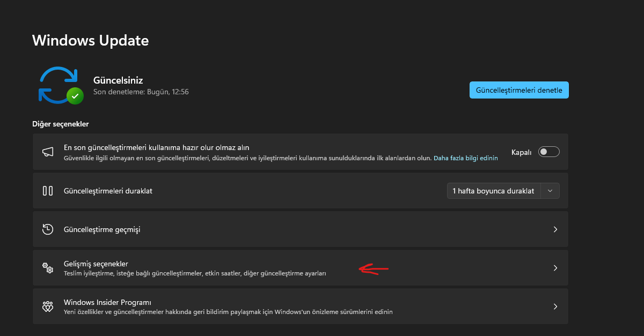Click the megaphone icon for latest updates

(x=48, y=152)
